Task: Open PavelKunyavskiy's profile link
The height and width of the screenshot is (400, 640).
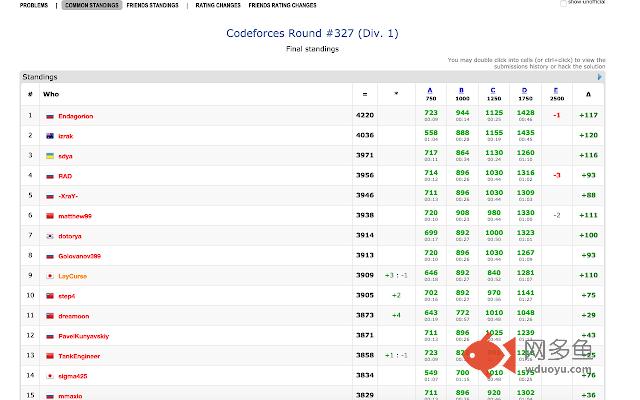Action: pyautogui.click(x=84, y=336)
